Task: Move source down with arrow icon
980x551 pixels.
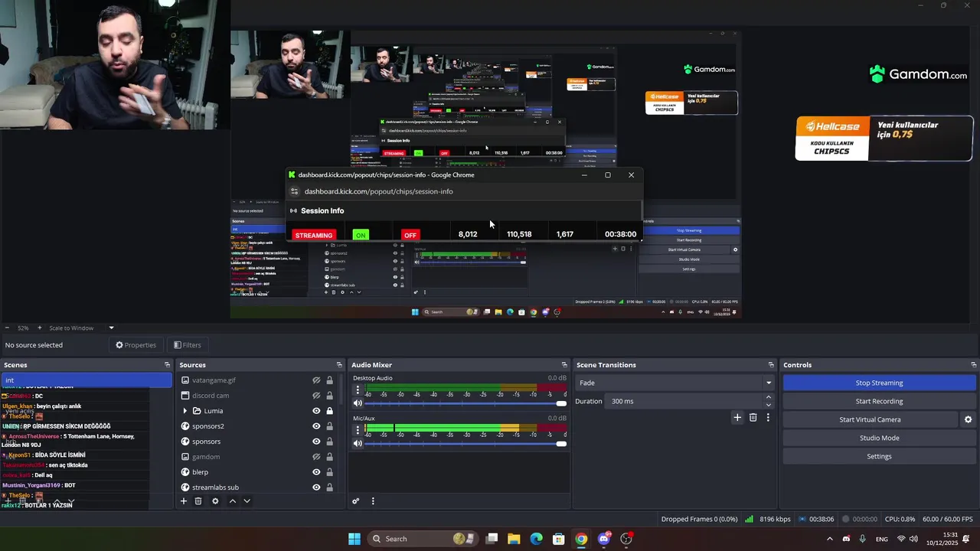Action: (247, 501)
